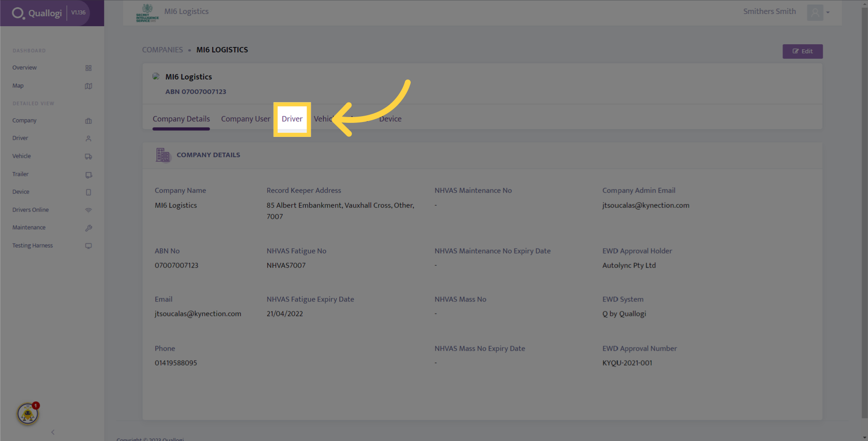The height and width of the screenshot is (441, 868).
Task: Click the Testing Harness monitor icon
Action: (88, 246)
